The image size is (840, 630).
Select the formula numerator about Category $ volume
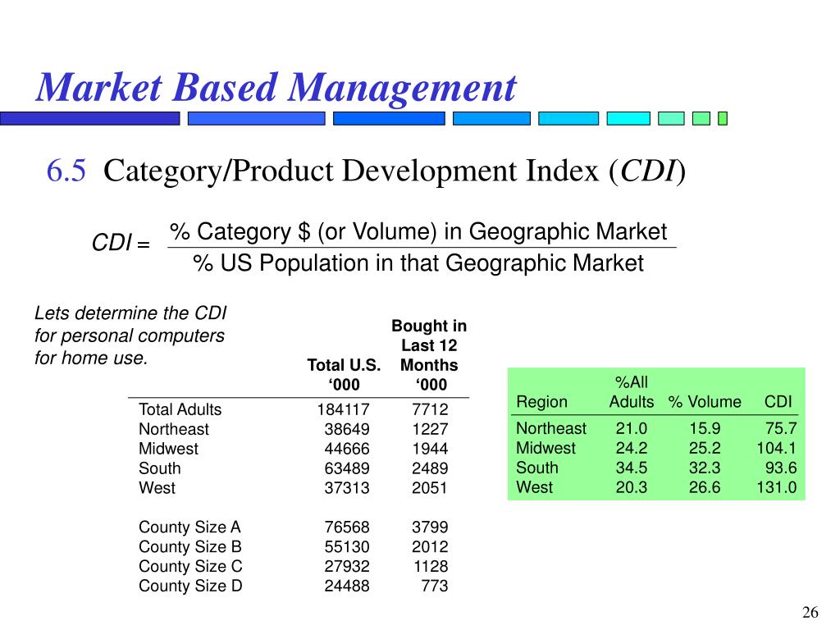point(418,231)
